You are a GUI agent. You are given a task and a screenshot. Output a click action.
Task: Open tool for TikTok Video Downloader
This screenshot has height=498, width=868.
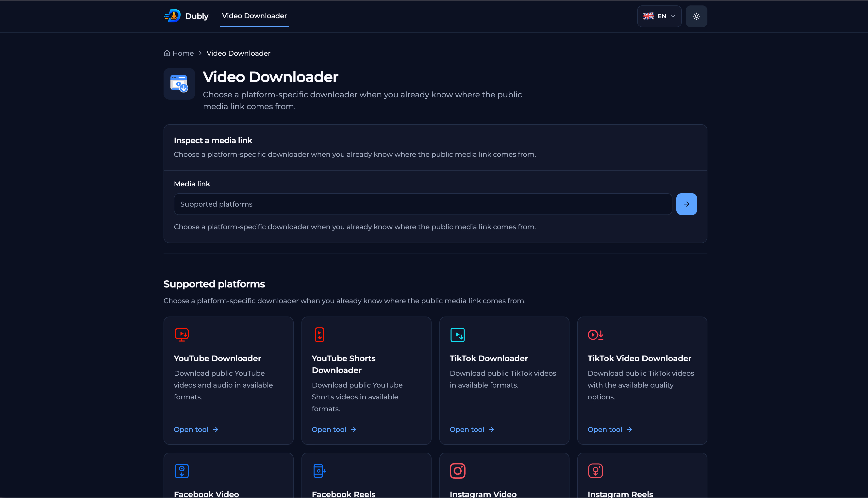coord(610,430)
